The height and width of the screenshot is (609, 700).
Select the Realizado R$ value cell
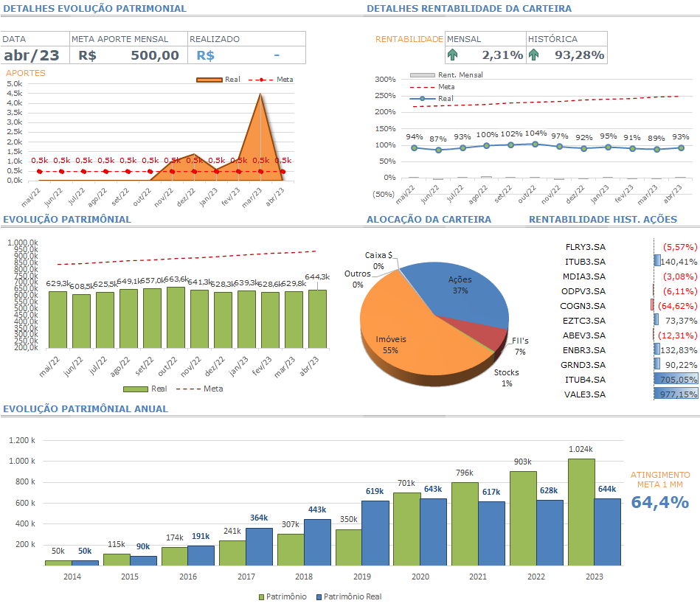246,55
